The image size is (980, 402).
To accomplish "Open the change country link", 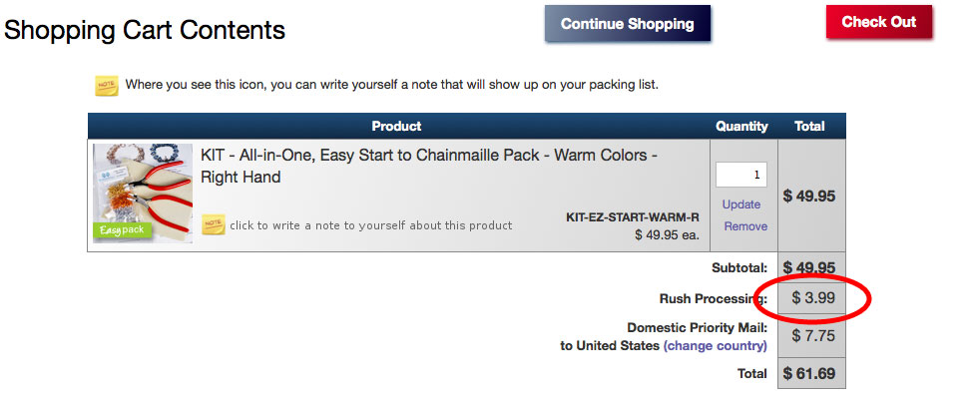I will click(716, 346).
